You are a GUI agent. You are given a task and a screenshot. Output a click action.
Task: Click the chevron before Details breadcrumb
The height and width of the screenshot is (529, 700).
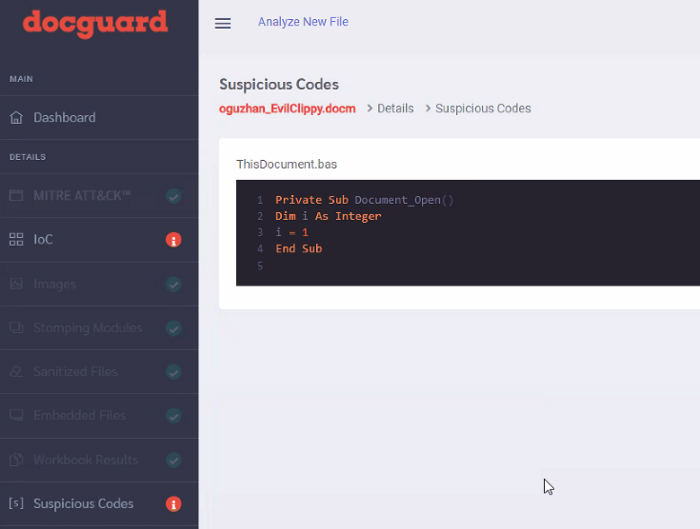[370, 108]
